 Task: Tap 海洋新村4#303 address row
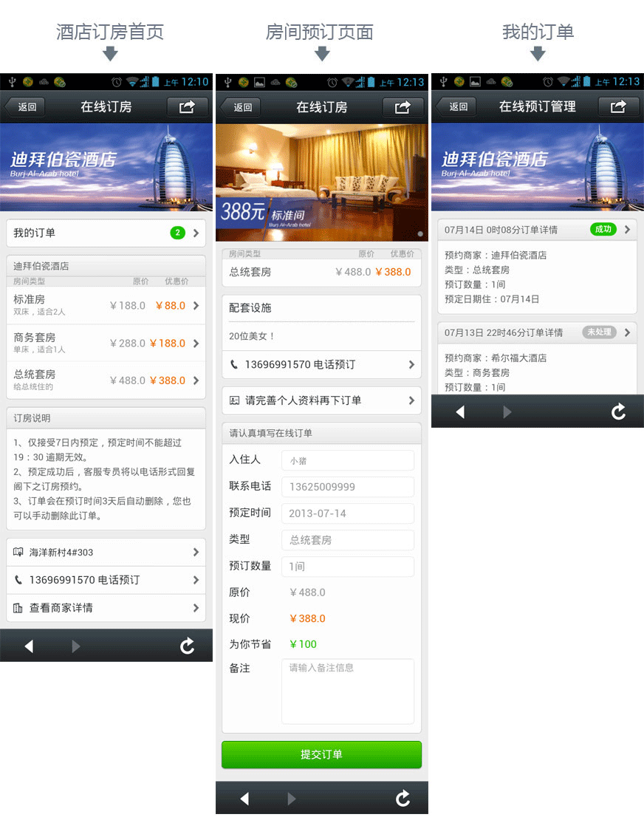point(106,552)
